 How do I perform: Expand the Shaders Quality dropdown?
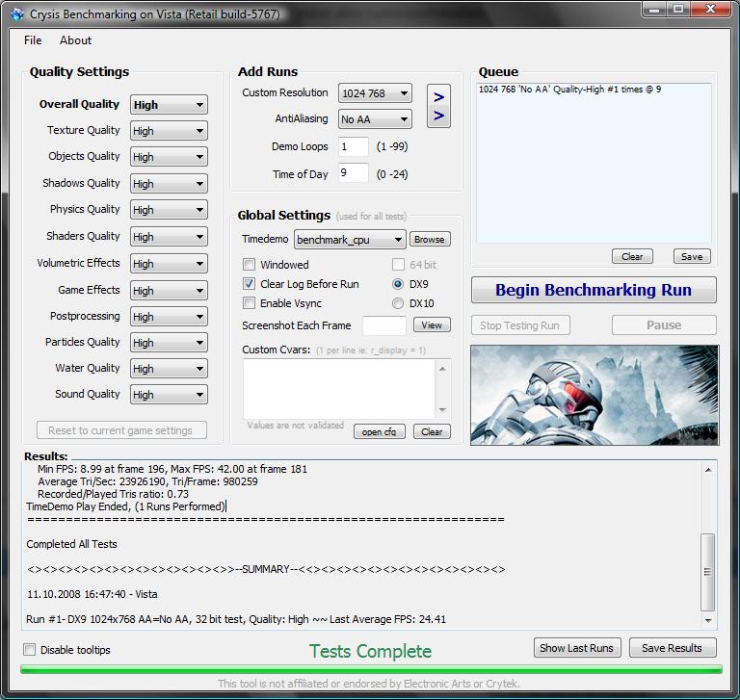[169, 236]
